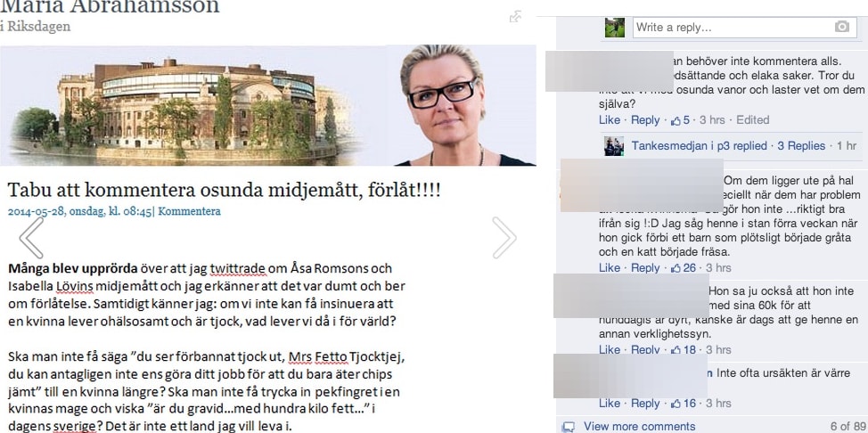The width and height of the screenshot is (868, 433).
Task: Like the comment with 26 likes
Action: point(610,267)
